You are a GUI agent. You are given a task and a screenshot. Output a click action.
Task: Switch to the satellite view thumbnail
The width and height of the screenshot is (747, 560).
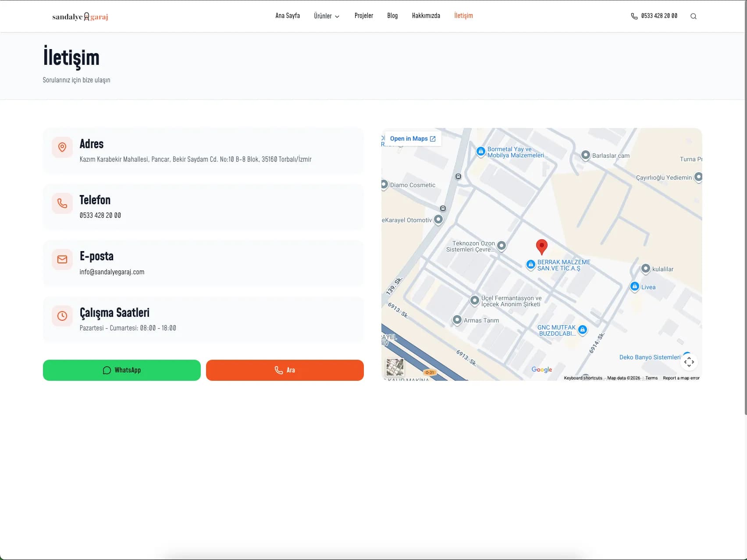(x=395, y=367)
